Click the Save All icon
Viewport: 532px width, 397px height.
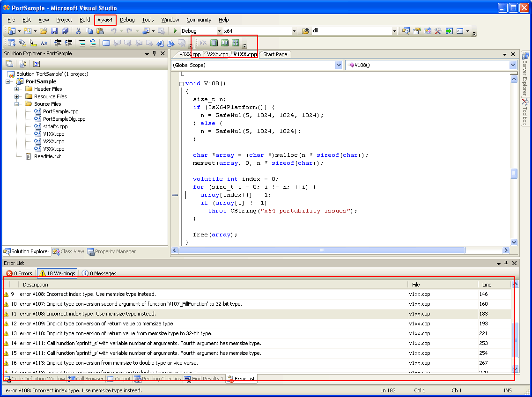pyautogui.click(x=65, y=31)
